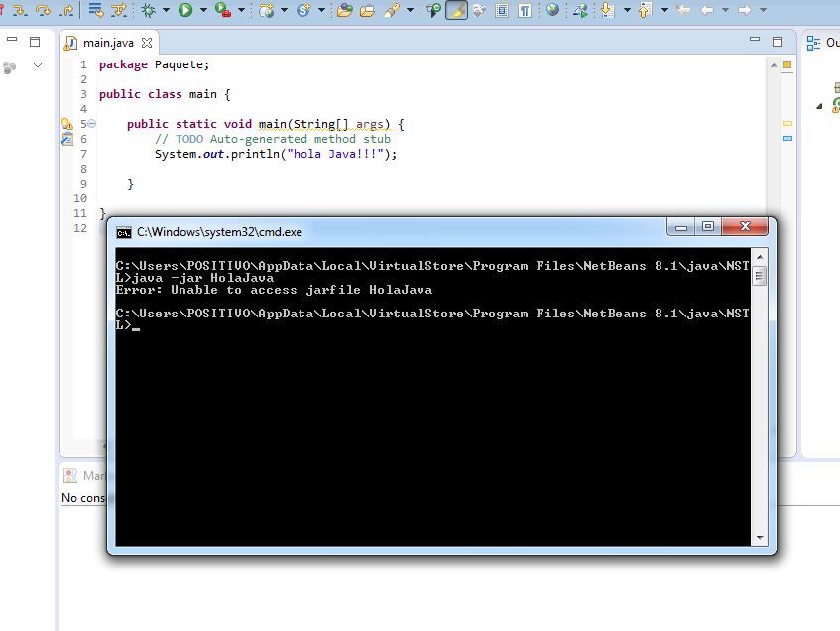Click the Open Task briefcase folder icon

pyautogui.click(x=368, y=10)
